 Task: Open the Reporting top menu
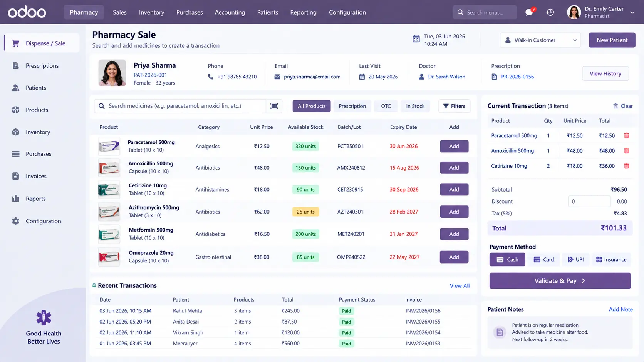click(x=303, y=12)
